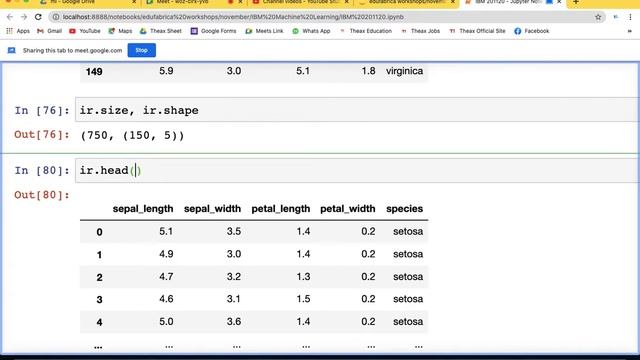The width and height of the screenshot is (640, 360).
Task: Click row index 149 in the upper table
Action: 94,72
